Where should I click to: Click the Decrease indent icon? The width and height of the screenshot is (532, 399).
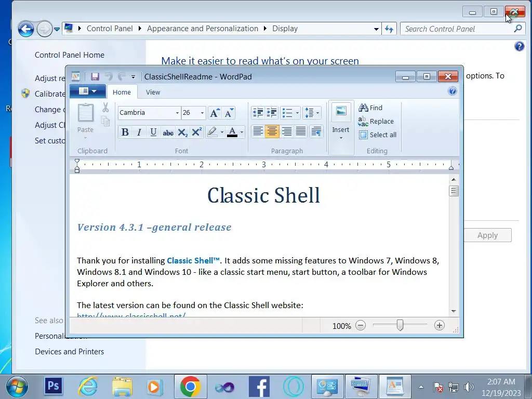click(x=258, y=113)
